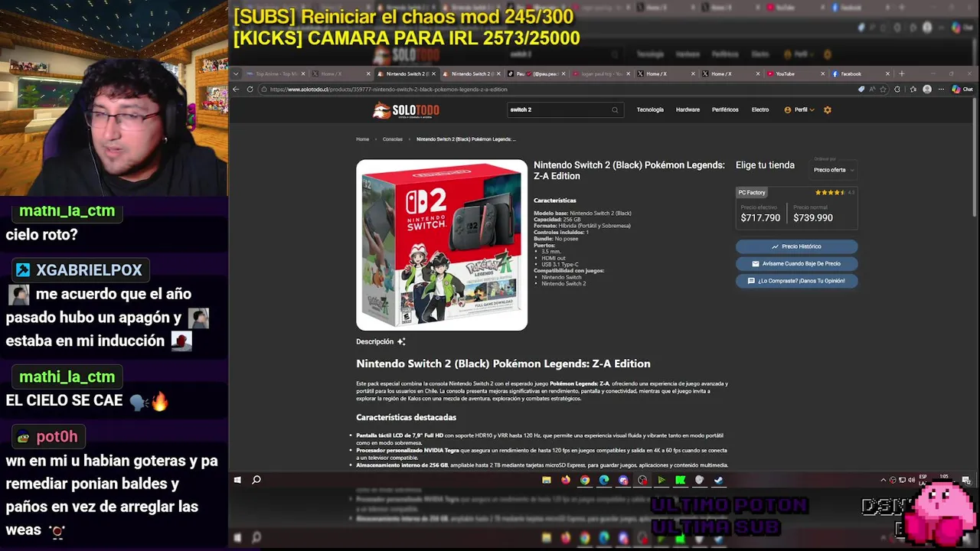980x551 pixels.
Task: Click the Descripción heading
Action: tap(374, 341)
